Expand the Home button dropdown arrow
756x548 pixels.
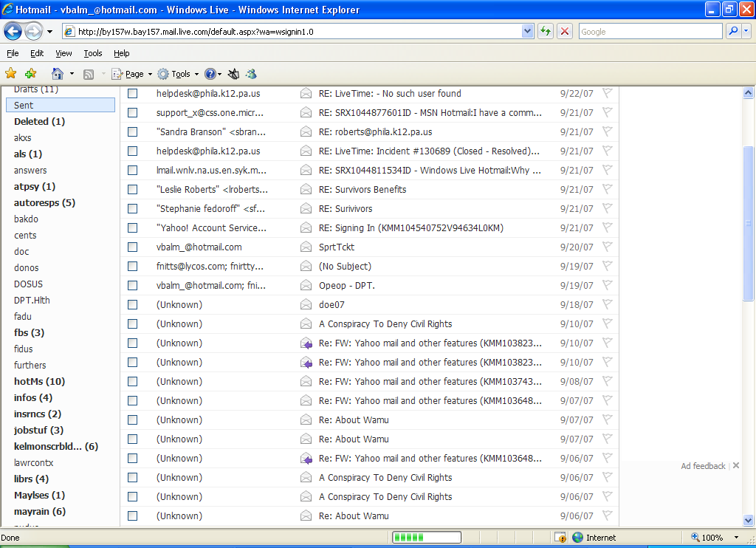pyautogui.click(x=72, y=74)
